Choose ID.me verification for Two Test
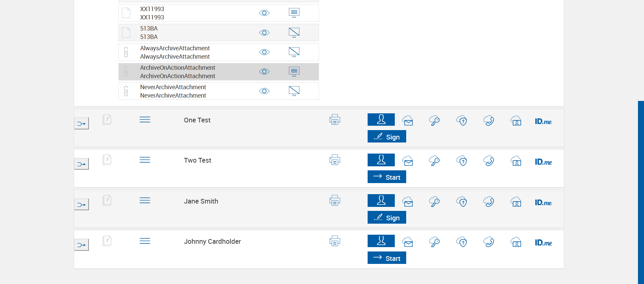 tap(543, 162)
